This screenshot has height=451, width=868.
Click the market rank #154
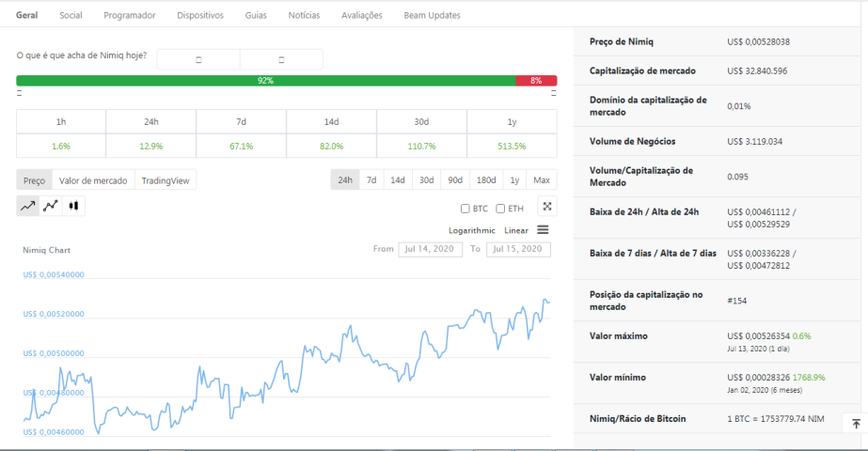pos(736,301)
